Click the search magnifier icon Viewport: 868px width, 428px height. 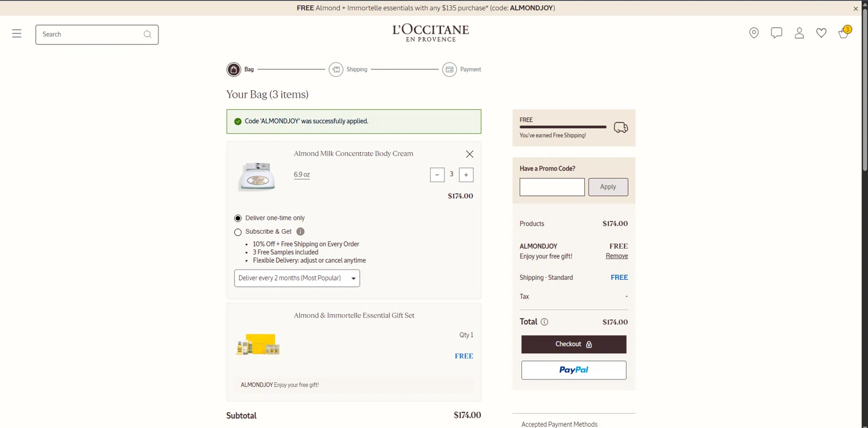[x=148, y=34]
